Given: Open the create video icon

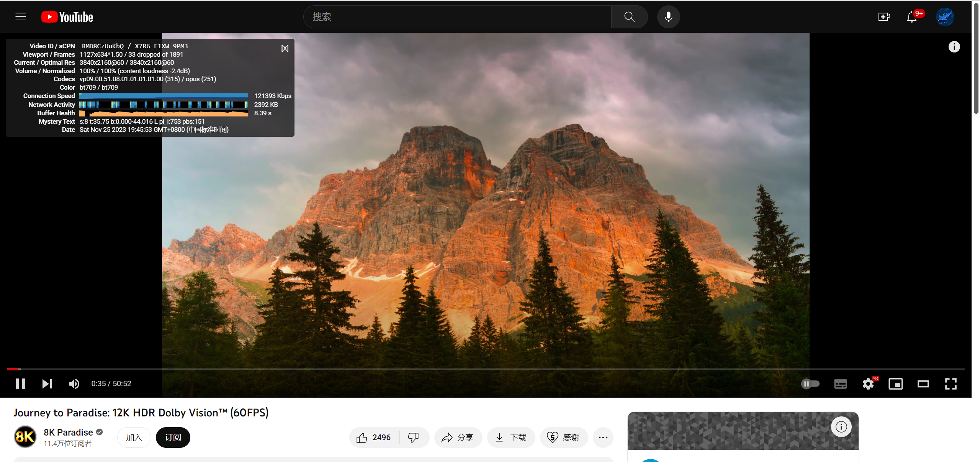Looking at the screenshot, I should (884, 17).
